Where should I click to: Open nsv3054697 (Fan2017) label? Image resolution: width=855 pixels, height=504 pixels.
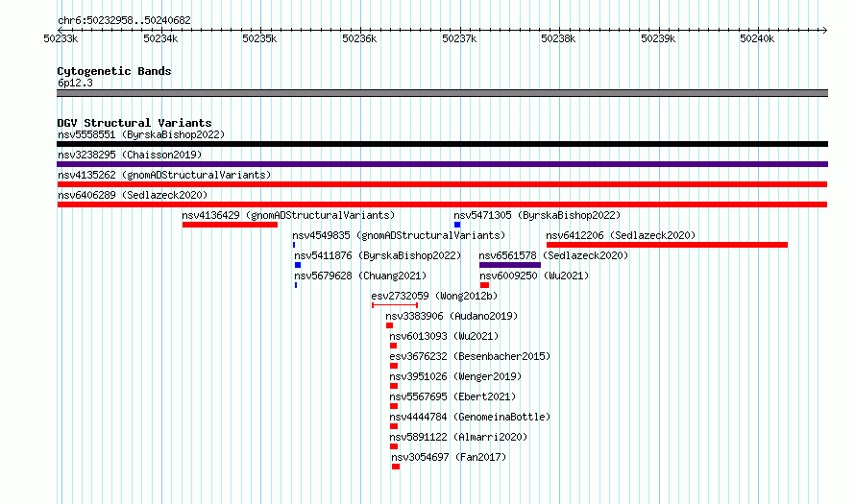pos(449,457)
